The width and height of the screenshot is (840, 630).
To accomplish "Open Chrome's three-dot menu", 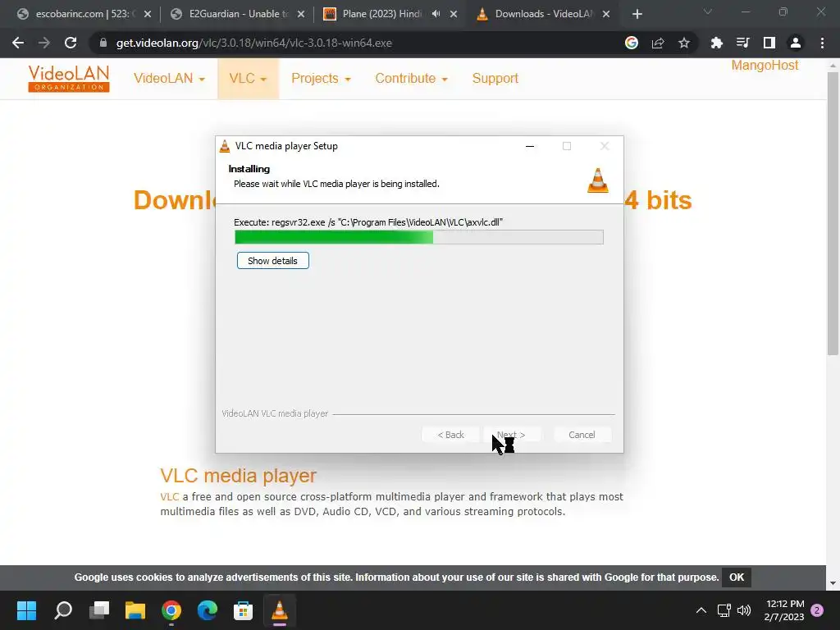I will (x=822, y=43).
